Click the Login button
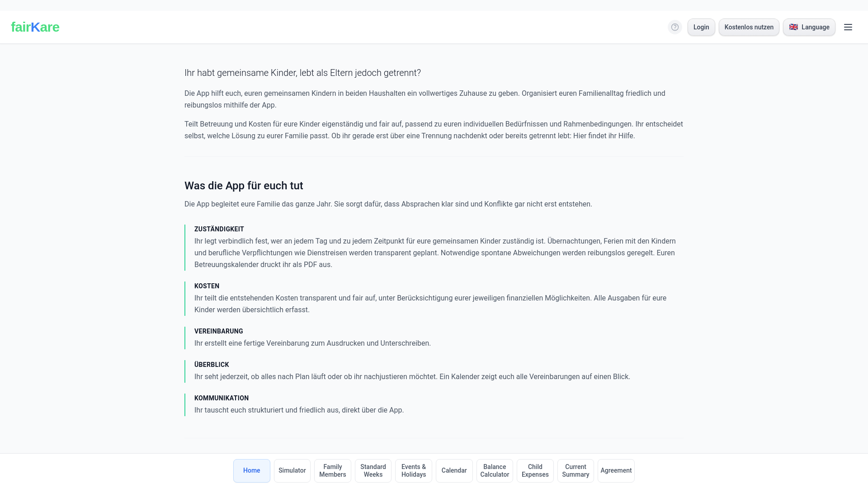Viewport: 868px width, 488px height. (x=701, y=27)
